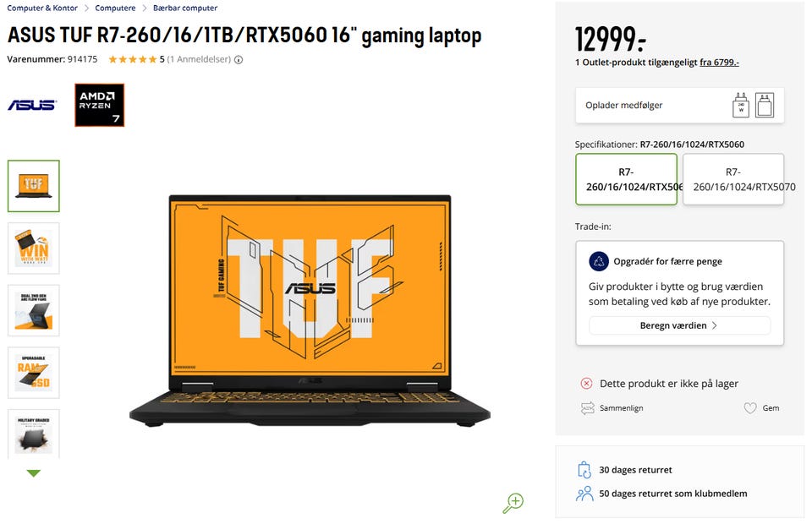The height and width of the screenshot is (524, 812).
Task: Click the trade-in recycle icon
Action: (599, 261)
